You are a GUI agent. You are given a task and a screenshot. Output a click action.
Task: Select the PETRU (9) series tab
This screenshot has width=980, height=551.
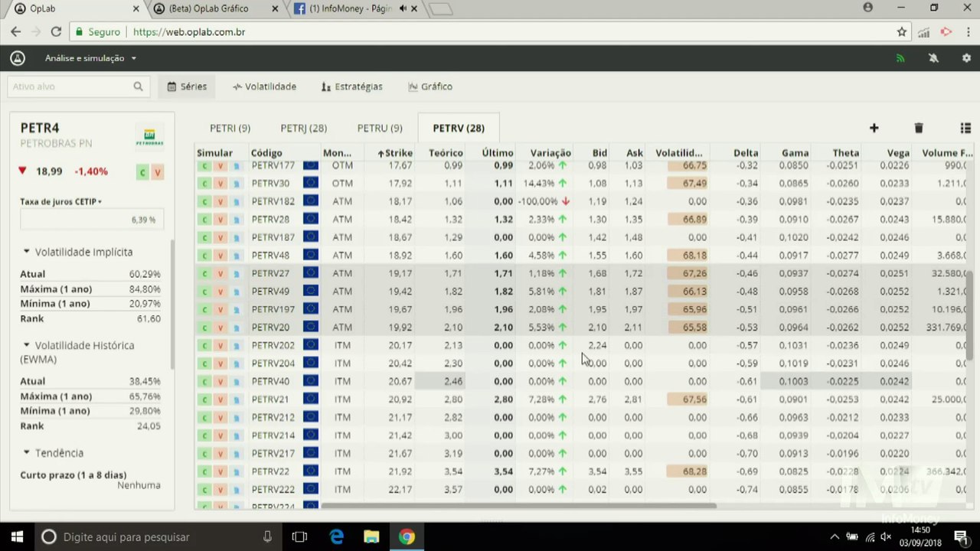(380, 128)
